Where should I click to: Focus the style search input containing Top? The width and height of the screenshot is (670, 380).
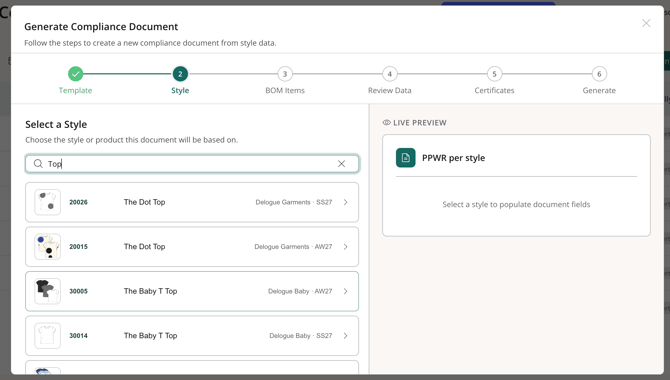tap(192, 164)
